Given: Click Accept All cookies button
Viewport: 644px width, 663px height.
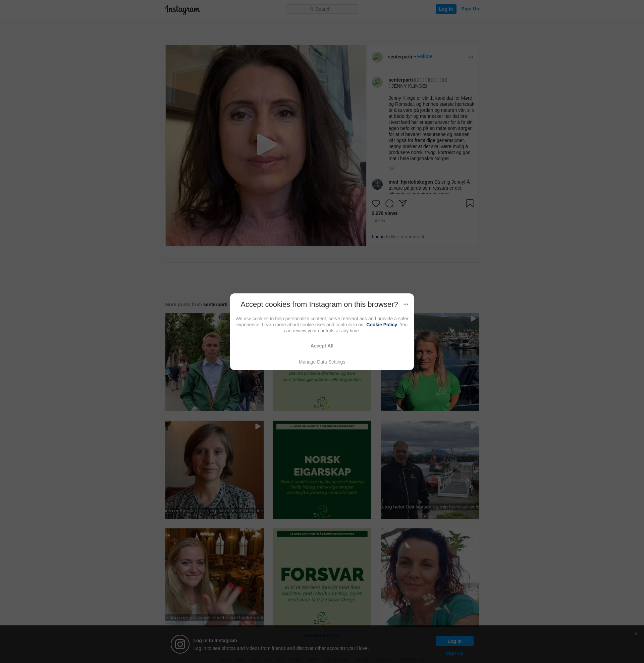Looking at the screenshot, I should tap(322, 346).
